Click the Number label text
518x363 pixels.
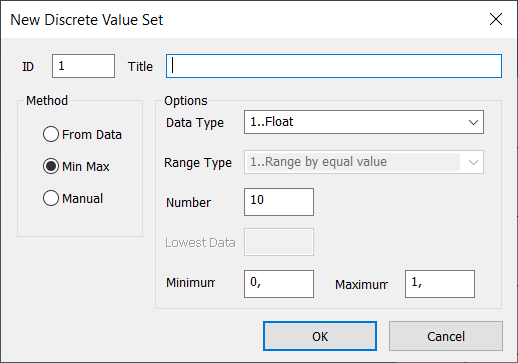click(x=188, y=203)
